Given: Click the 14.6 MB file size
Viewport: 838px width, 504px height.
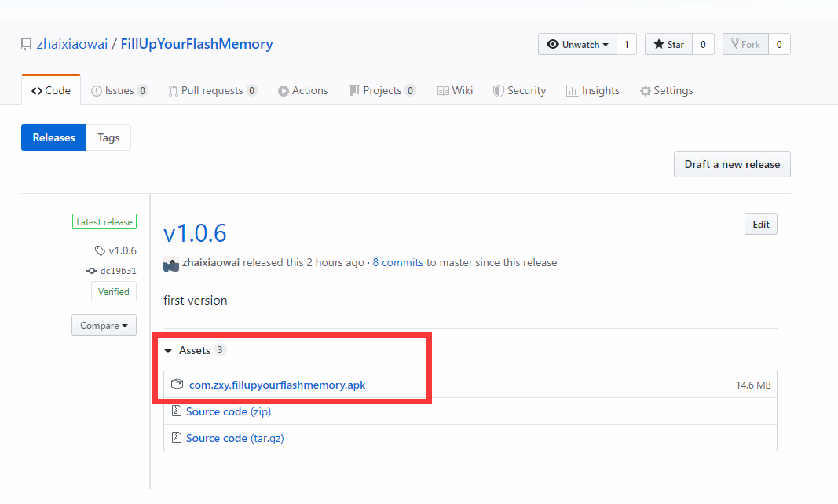Looking at the screenshot, I should click(x=753, y=385).
